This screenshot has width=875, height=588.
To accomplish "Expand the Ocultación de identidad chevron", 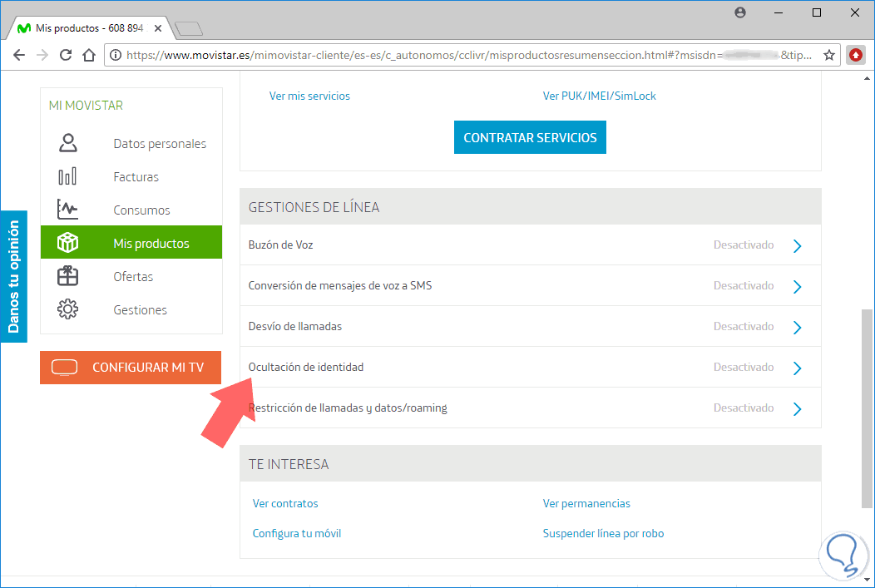I will (798, 368).
